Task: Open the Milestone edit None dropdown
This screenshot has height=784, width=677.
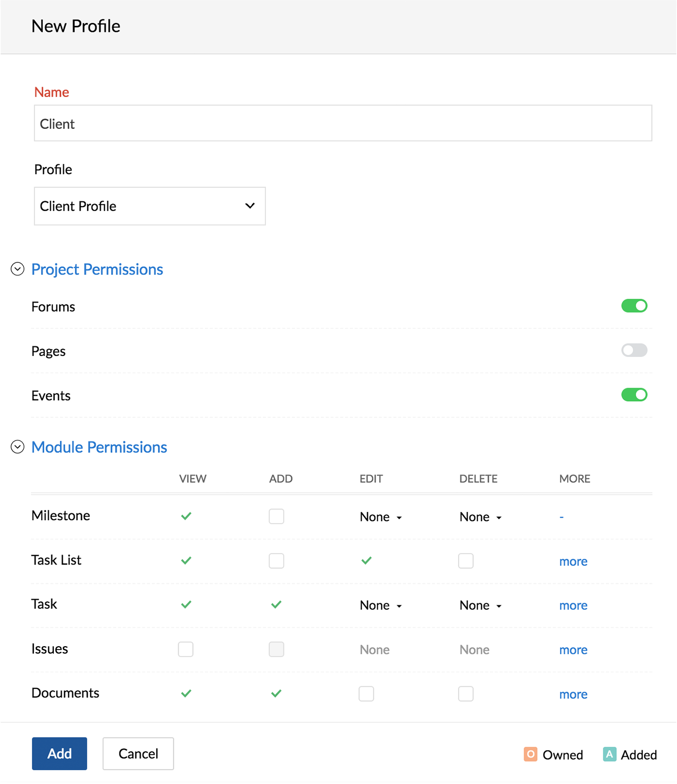Action: click(381, 517)
